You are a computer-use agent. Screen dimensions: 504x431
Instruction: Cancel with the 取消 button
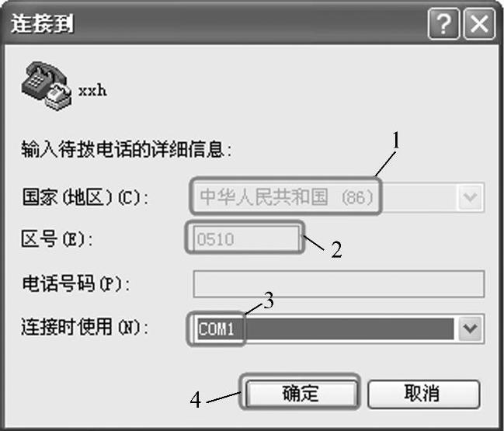(x=424, y=394)
